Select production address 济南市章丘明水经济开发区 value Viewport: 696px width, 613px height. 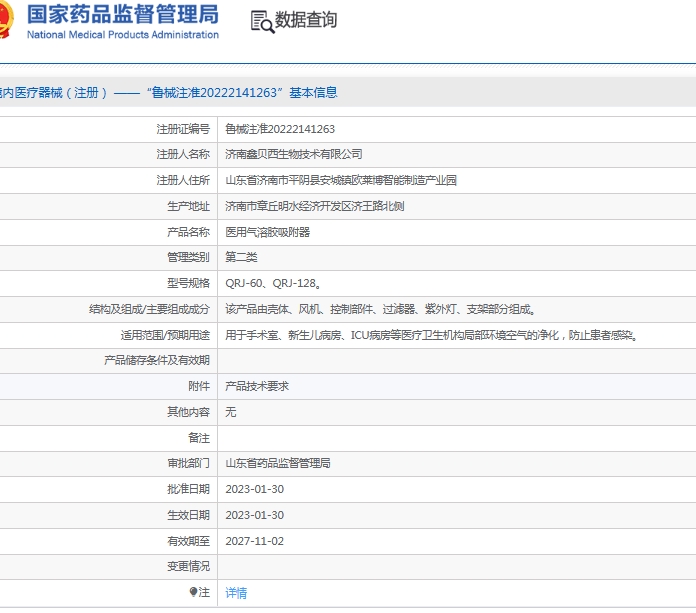tap(315, 206)
